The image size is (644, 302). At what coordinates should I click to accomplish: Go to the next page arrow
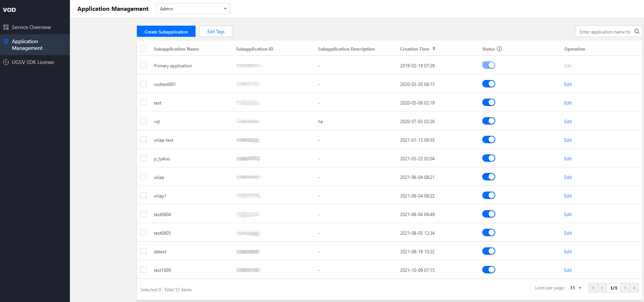tap(625, 288)
